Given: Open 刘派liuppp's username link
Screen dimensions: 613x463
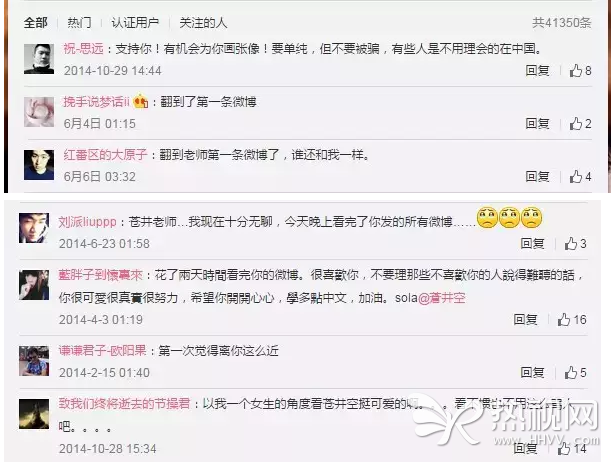Looking at the screenshot, I should pyautogui.click(x=88, y=222).
